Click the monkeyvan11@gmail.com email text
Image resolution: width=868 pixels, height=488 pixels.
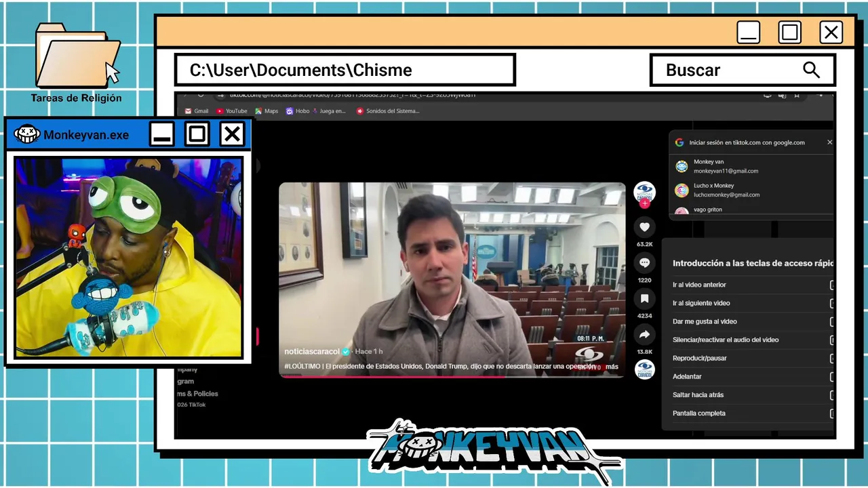(726, 171)
